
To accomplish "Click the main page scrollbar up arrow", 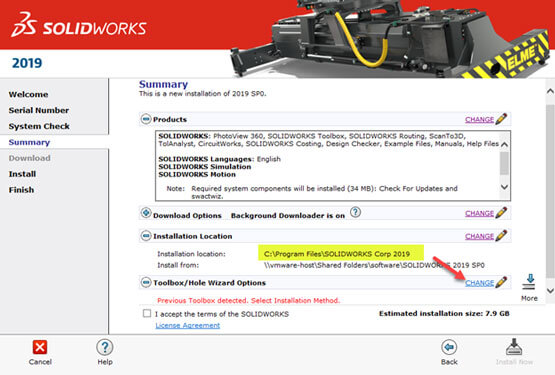I will pos(550,91).
